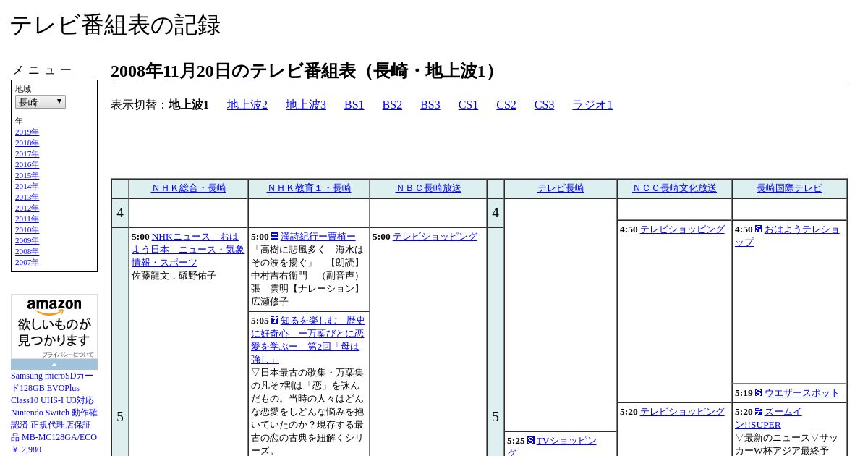Switch to CS3 listing

click(x=545, y=105)
